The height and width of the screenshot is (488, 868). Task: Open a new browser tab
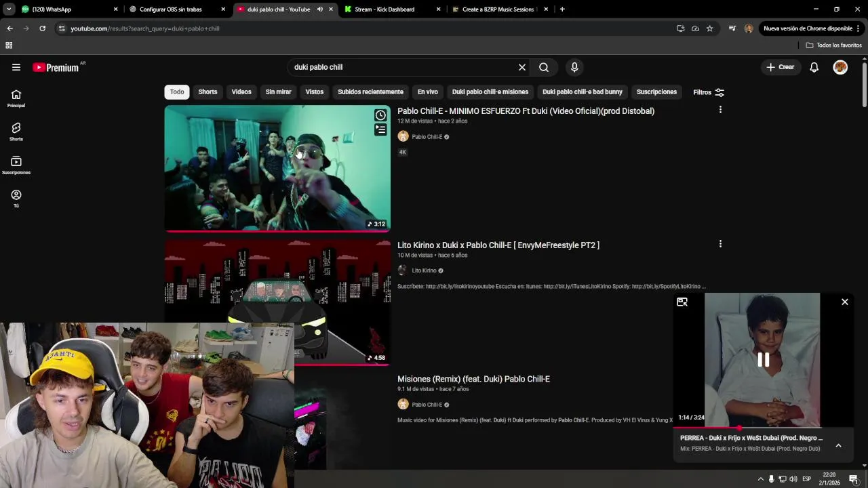tap(562, 9)
